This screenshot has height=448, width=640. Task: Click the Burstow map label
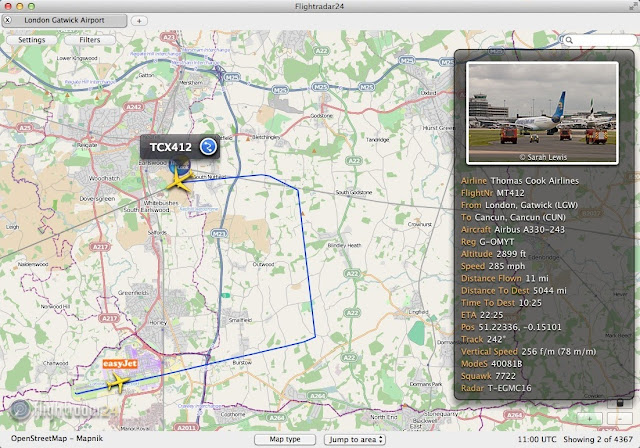click(x=242, y=362)
